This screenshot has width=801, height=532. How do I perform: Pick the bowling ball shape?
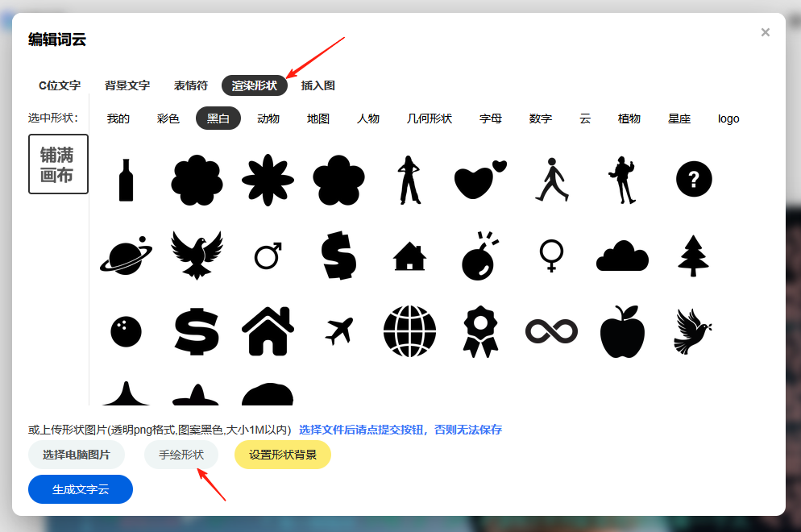[126, 331]
